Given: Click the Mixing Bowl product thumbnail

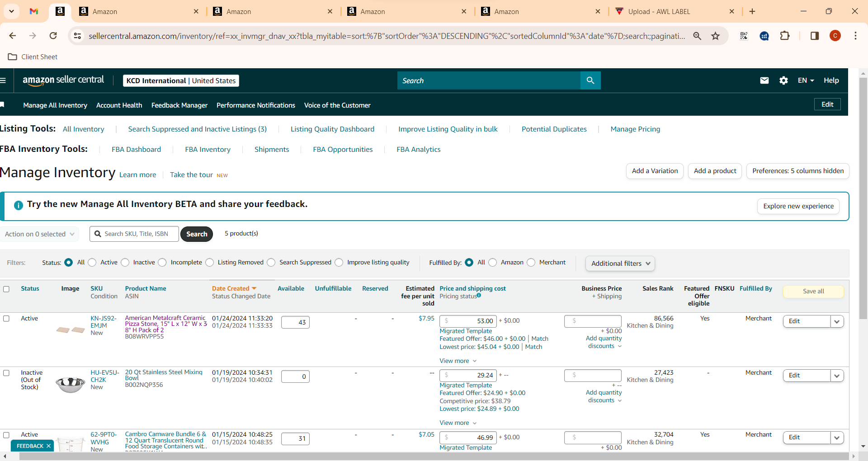Looking at the screenshot, I should (70, 385).
